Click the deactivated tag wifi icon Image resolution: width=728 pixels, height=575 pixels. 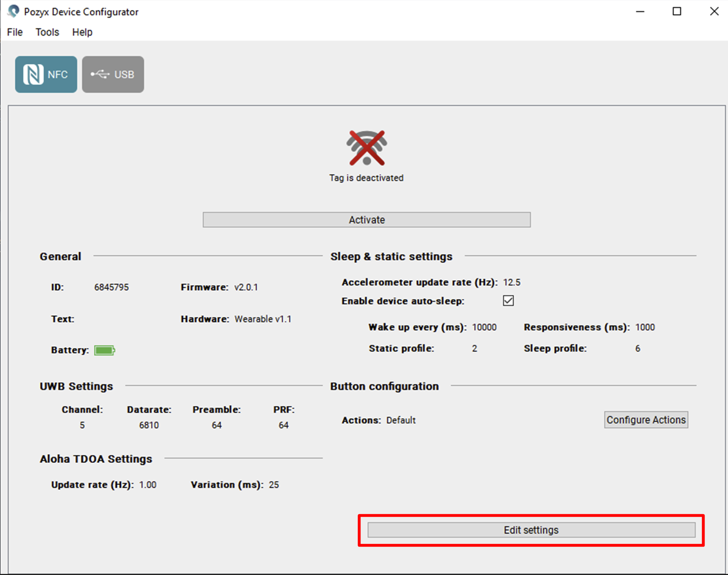pos(366,148)
